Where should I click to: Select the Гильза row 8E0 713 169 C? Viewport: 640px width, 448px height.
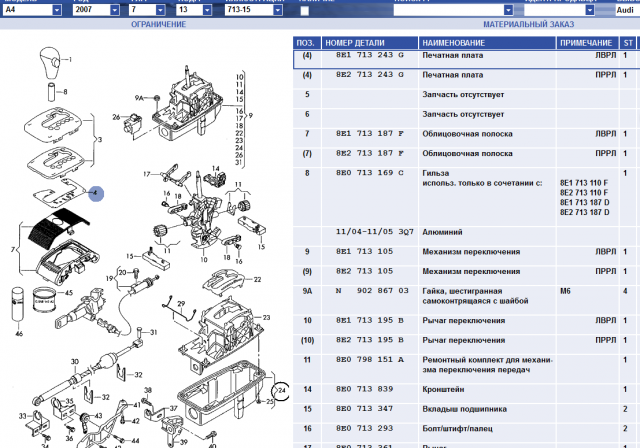coord(370,173)
